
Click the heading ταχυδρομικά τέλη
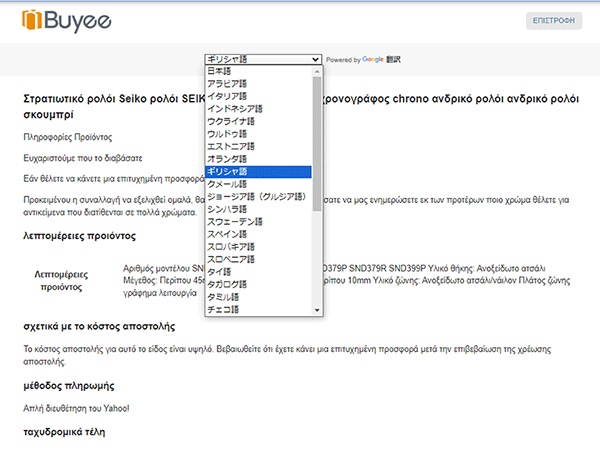(x=64, y=432)
